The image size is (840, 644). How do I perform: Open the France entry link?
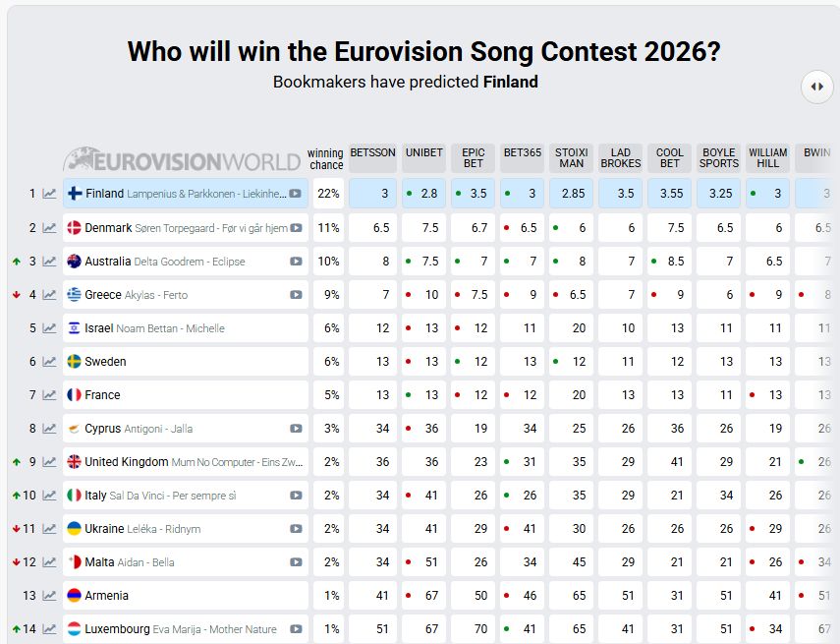tap(102, 395)
